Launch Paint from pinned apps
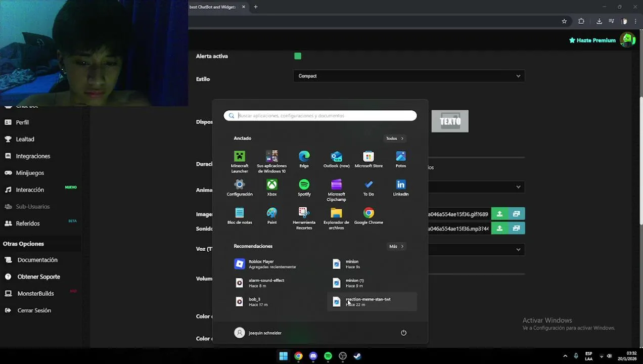 (272, 216)
